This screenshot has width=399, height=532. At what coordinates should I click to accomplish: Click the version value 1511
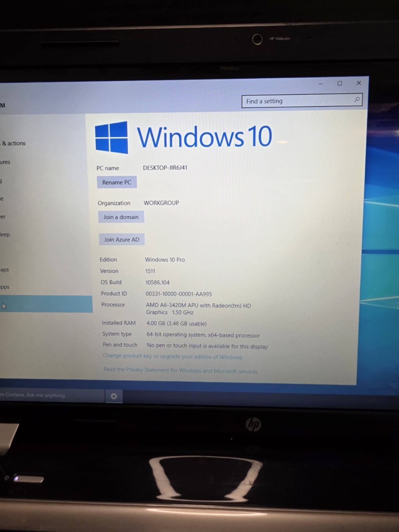pyautogui.click(x=150, y=271)
